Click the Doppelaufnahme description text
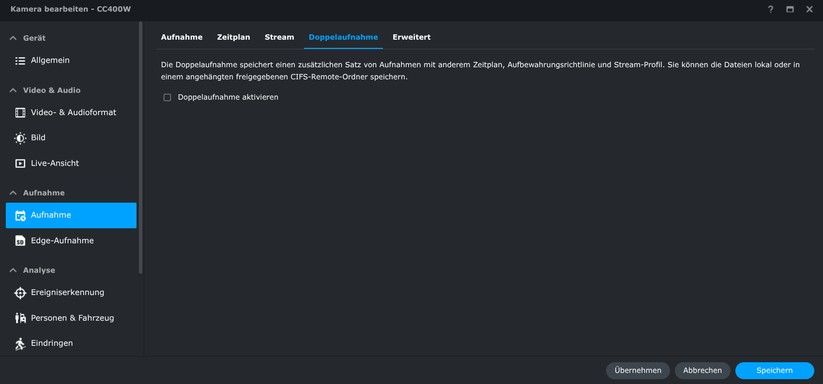 (x=480, y=70)
